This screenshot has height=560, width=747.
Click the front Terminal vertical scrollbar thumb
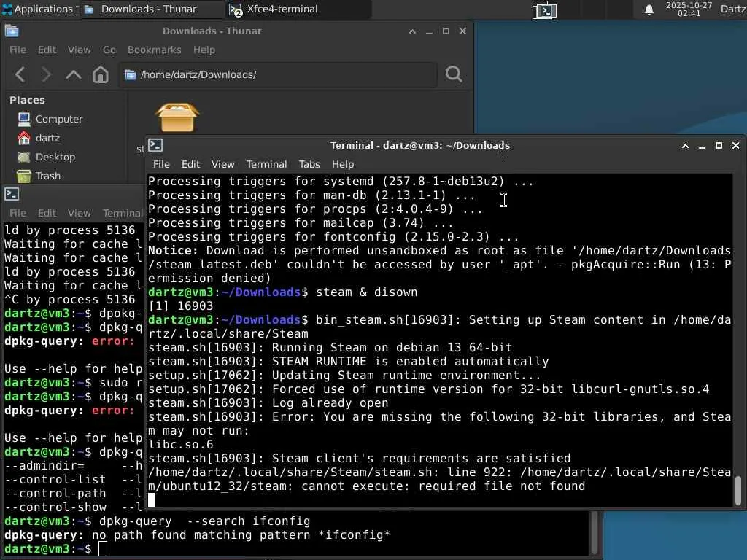tap(738, 491)
